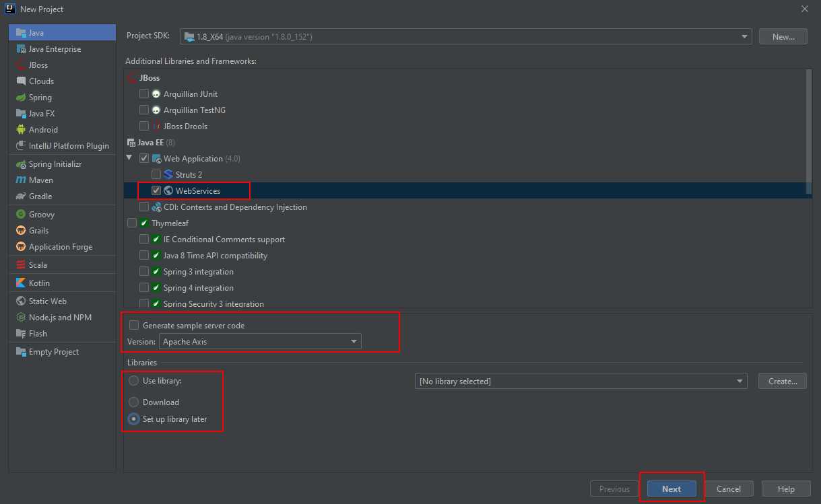Click the Arquillian JUnit framework icon
Viewport: 821px width, 504px height.
[x=156, y=94]
